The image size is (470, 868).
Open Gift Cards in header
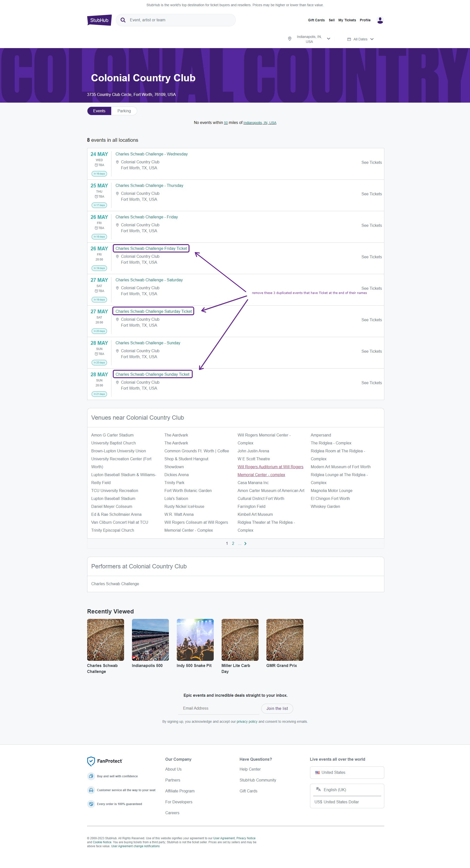[x=316, y=20]
